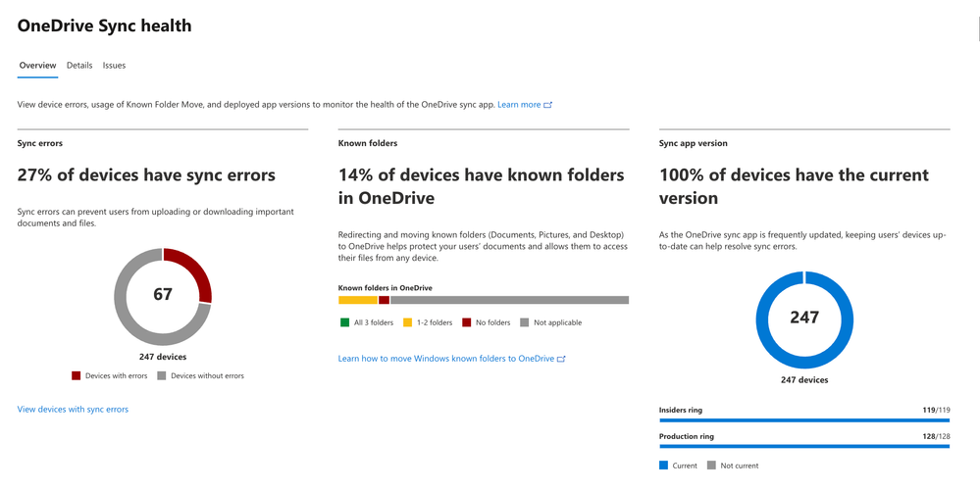Click the yellow 1-2 folders legend swatch
Image resolution: width=980 pixels, height=491 pixels.
click(x=407, y=322)
